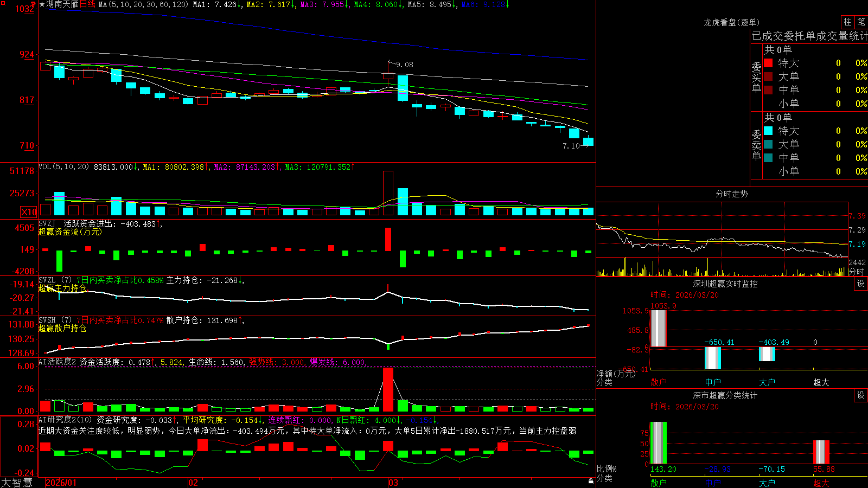Click the 分时 label beside intraday volume

tap(856, 272)
